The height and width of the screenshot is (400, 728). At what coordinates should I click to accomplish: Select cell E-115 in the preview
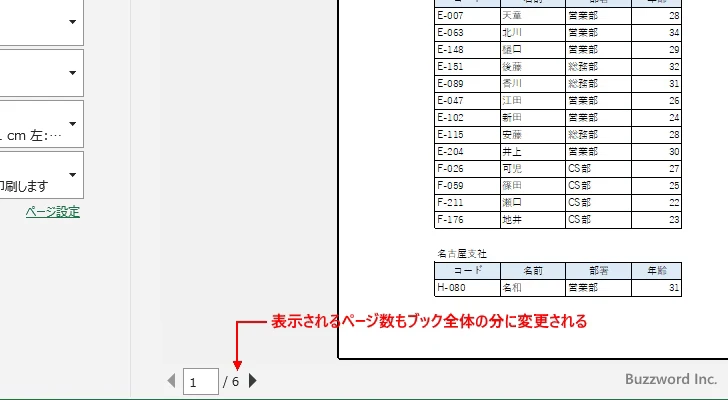coord(468,135)
